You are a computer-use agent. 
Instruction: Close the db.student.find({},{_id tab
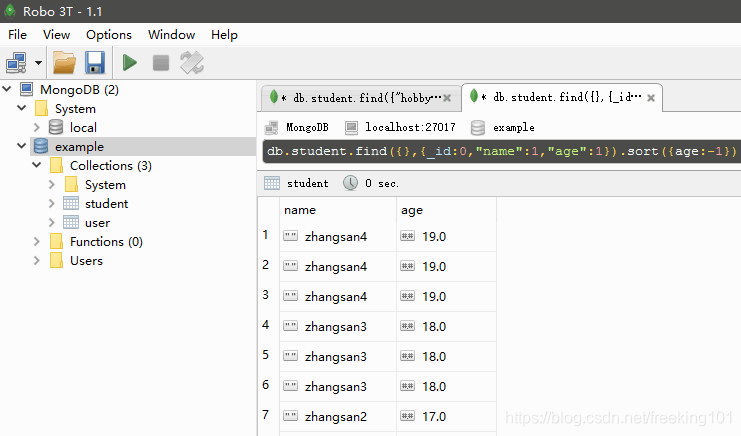pos(651,98)
